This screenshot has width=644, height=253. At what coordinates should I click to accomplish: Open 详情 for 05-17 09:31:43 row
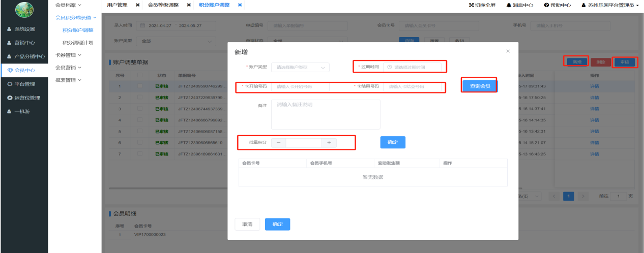(595, 86)
